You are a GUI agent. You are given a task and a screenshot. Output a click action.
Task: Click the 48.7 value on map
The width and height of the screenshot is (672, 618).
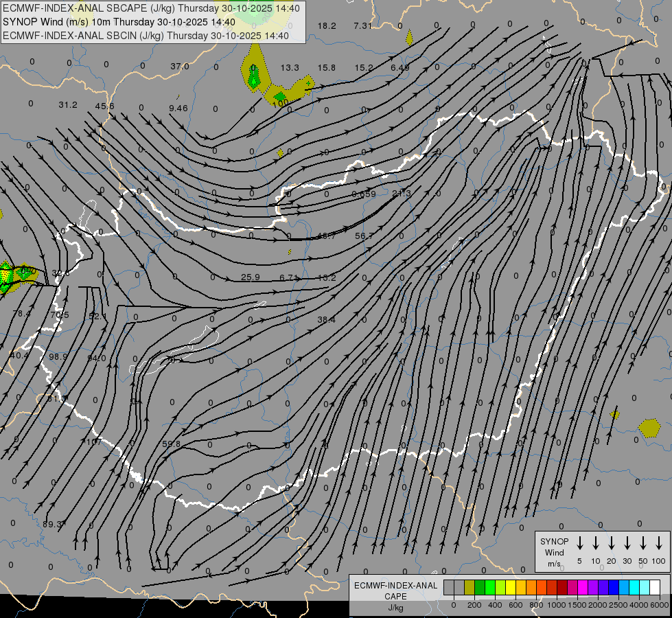[x=326, y=236]
